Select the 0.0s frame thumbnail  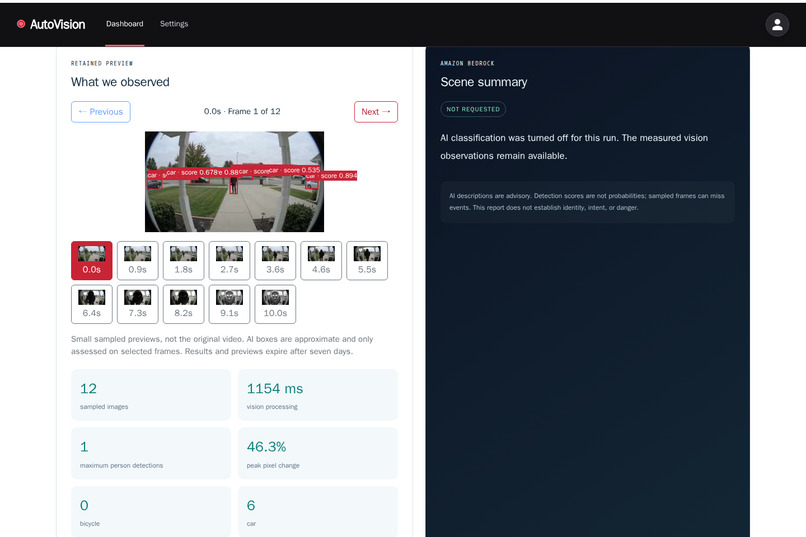tap(91, 261)
